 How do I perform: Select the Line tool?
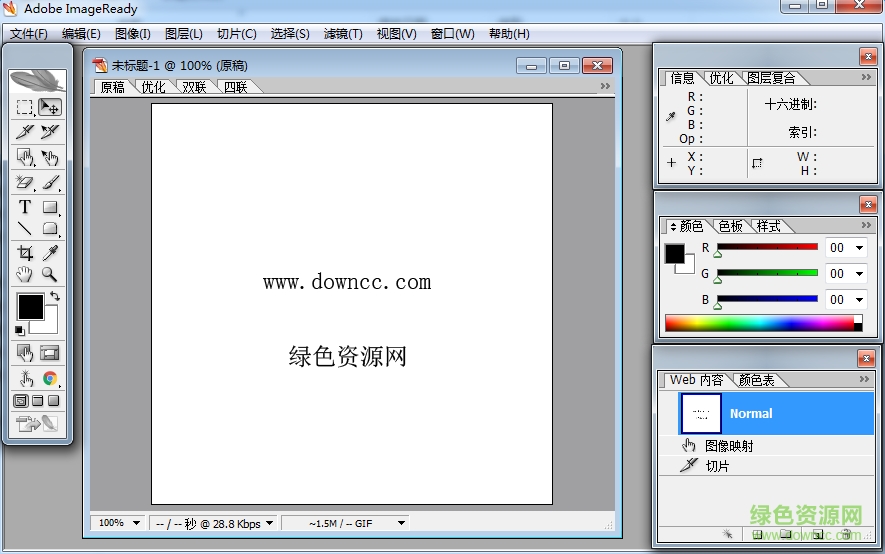tap(25, 229)
